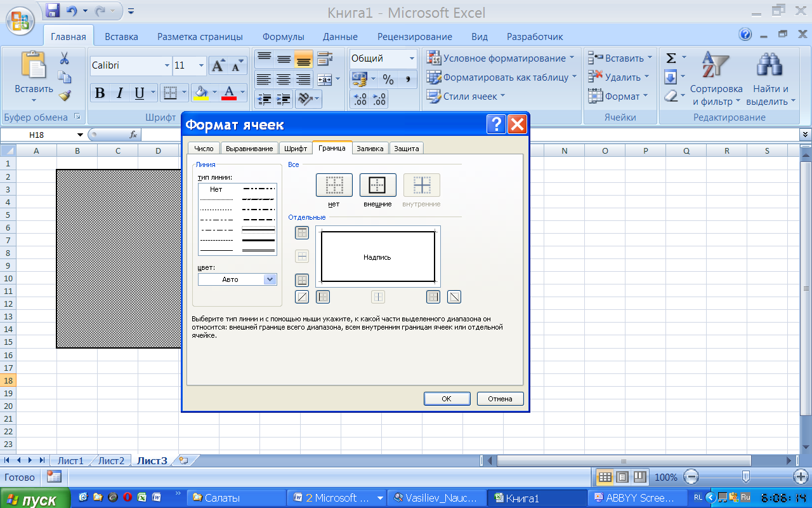Toggle Underline formatting in the ribbon
This screenshot has width=812, height=508.
[x=140, y=93]
